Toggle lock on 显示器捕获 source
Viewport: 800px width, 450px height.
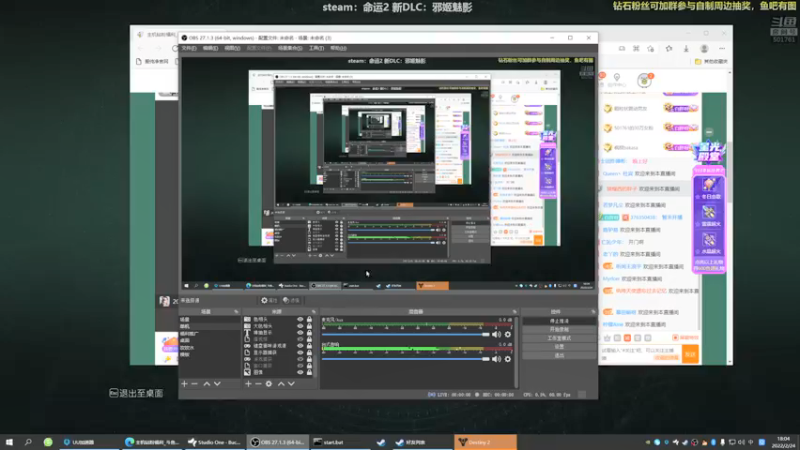point(309,353)
